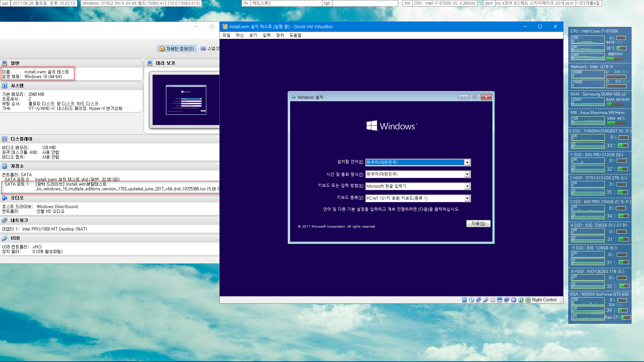This screenshot has width=644, height=362.
Task: Click the optical disc icon in VM status bar
Action: (471, 300)
